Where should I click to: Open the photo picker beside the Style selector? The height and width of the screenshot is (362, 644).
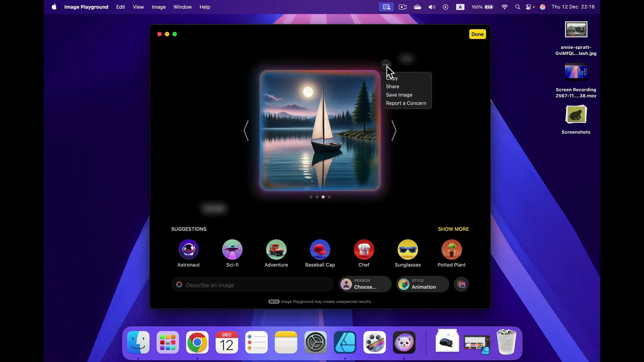(x=462, y=284)
